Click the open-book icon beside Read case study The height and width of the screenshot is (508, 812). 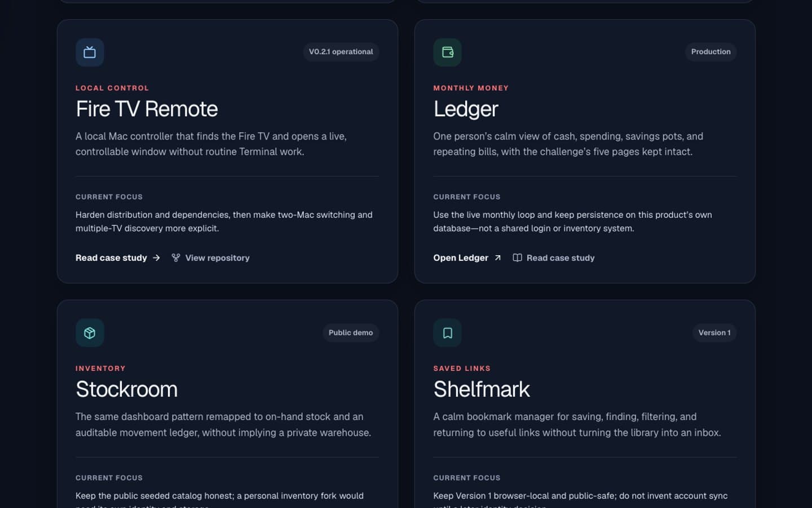(x=517, y=258)
